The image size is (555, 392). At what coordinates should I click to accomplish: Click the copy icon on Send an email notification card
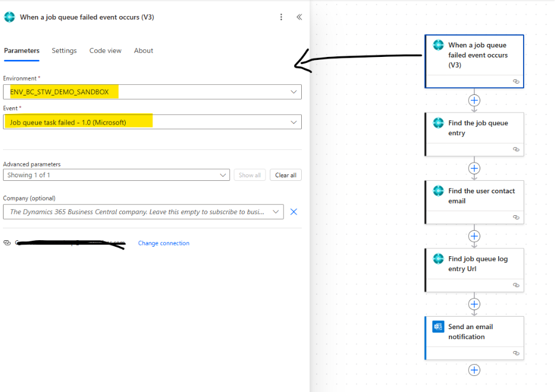[x=516, y=353]
